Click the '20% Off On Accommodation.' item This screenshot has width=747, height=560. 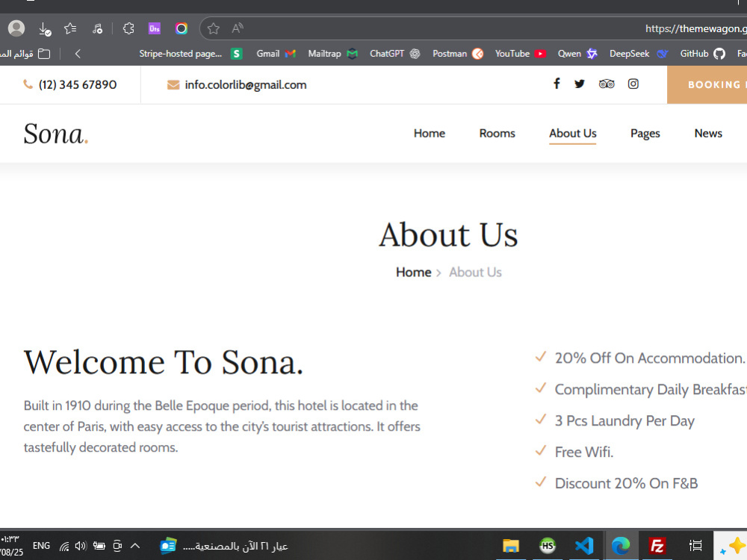pos(649,358)
